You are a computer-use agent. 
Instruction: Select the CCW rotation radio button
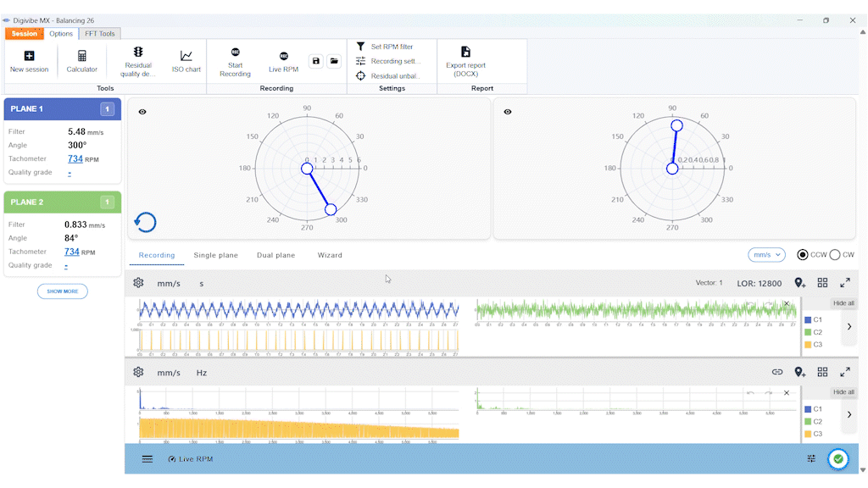803,255
